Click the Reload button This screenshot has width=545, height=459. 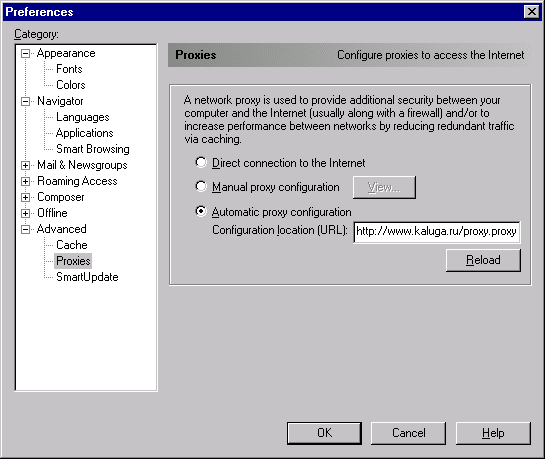483,260
